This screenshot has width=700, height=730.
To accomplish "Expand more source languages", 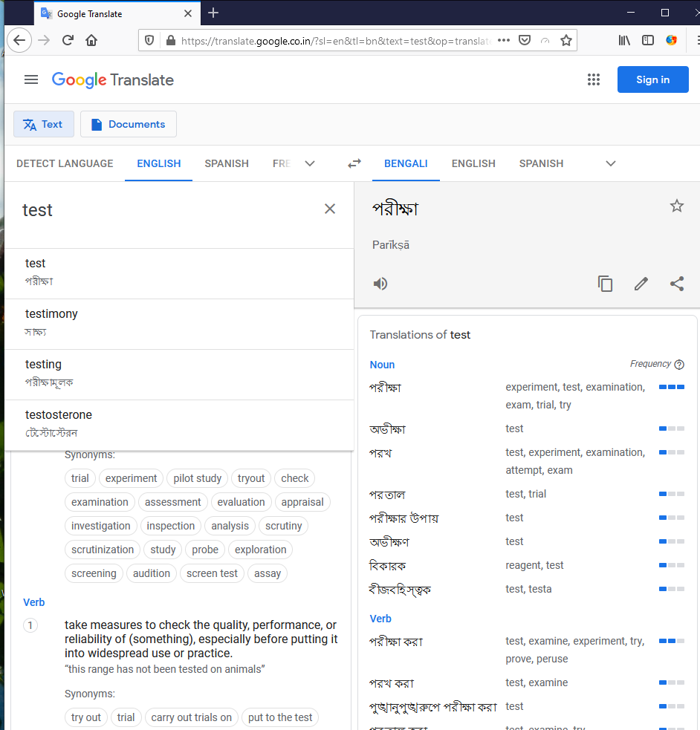I will pos(310,163).
